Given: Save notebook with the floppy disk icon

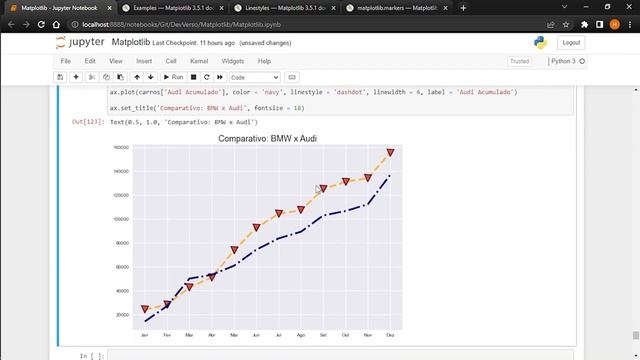Looking at the screenshot, I should pyautogui.click(x=60, y=77).
